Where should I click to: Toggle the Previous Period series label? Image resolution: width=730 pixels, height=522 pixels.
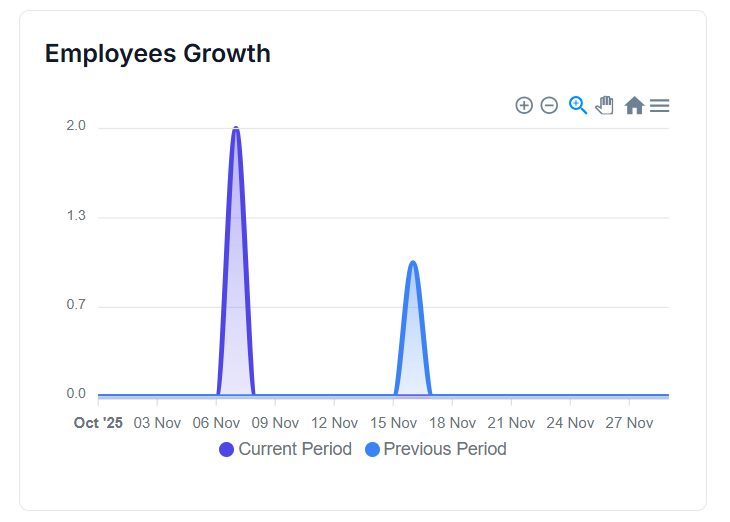click(x=445, y=449)
